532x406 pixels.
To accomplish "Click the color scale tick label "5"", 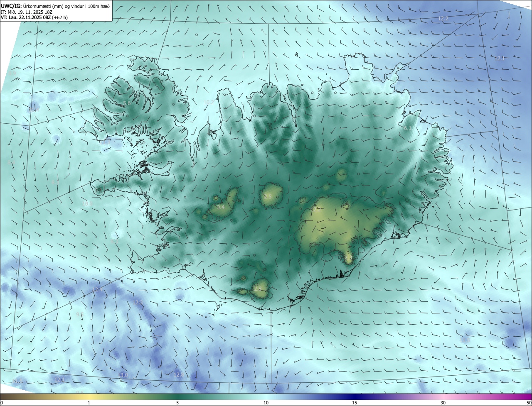I will click(x=177, y=403).
